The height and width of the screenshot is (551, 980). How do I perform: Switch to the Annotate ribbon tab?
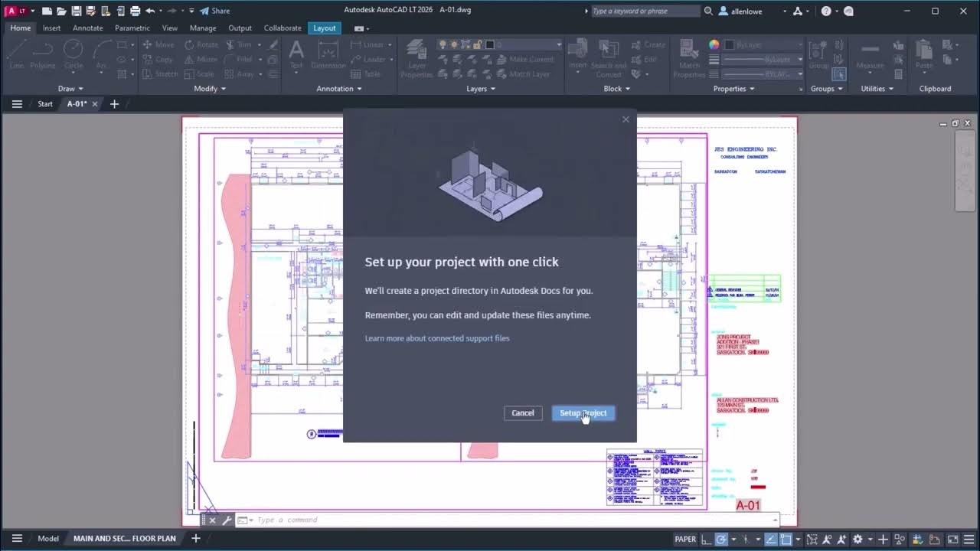tap(87, 28)
